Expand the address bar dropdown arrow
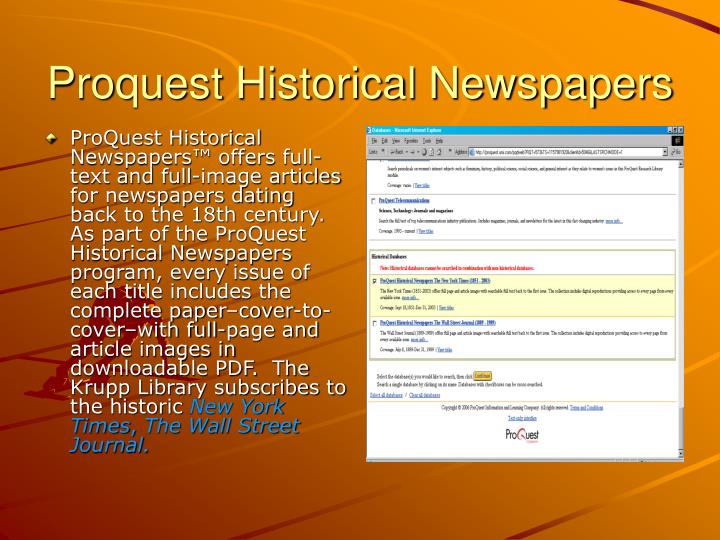720x540 pixels. pos(665,152)
